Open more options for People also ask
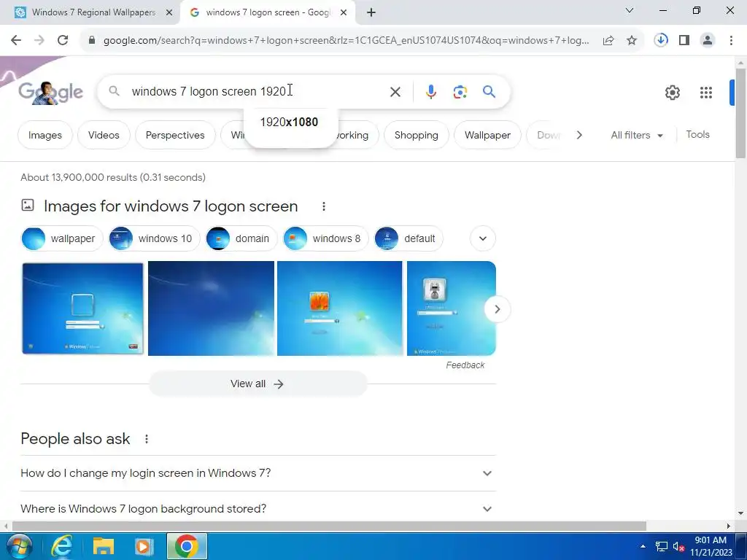Screen dimensions: 747x560 click(x=146, y=439)
